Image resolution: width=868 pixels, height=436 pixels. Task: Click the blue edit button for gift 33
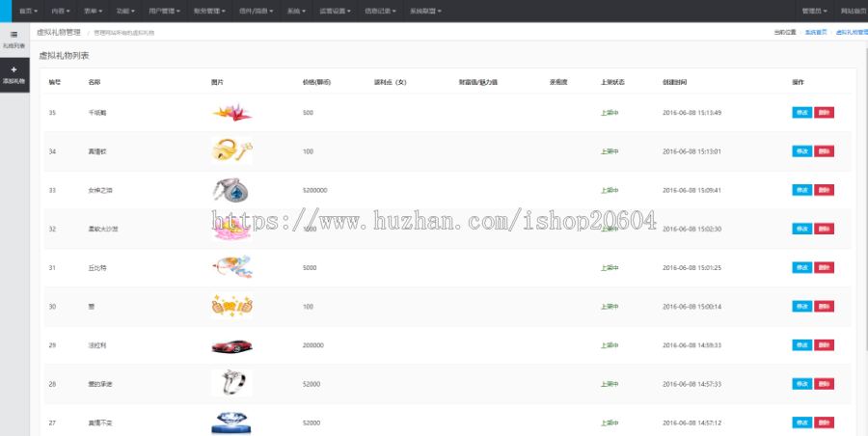(801, 190)
